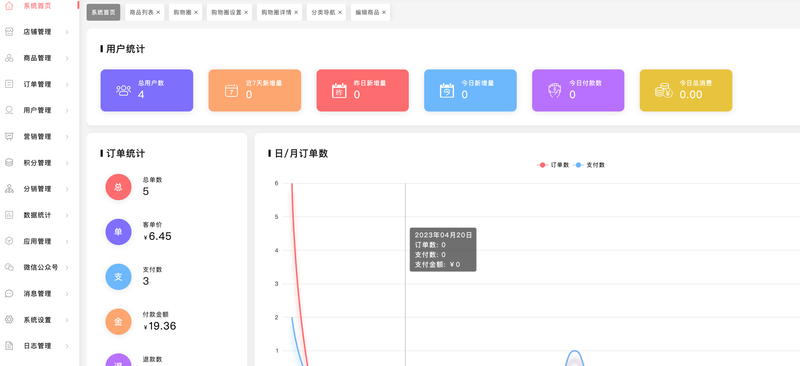
Task: Click the icon on 今日付款数 card
Action: (x=555, y=90)
